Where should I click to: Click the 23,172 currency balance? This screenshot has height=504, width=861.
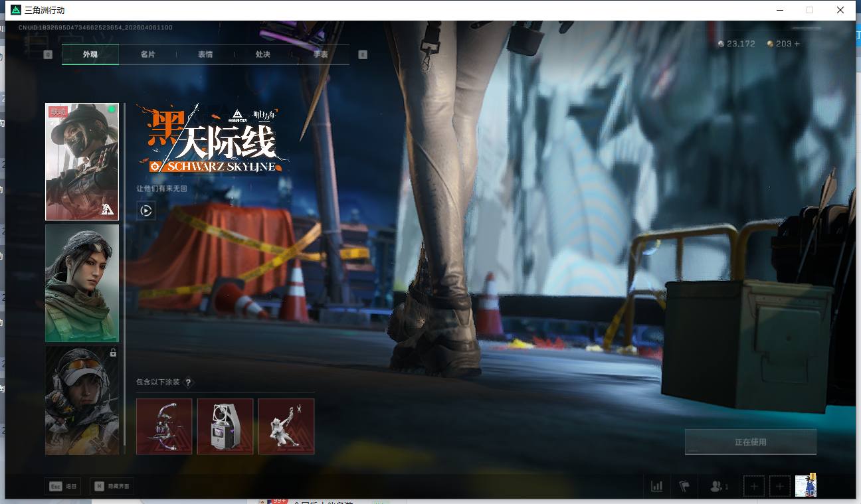(x=737, y=44)
